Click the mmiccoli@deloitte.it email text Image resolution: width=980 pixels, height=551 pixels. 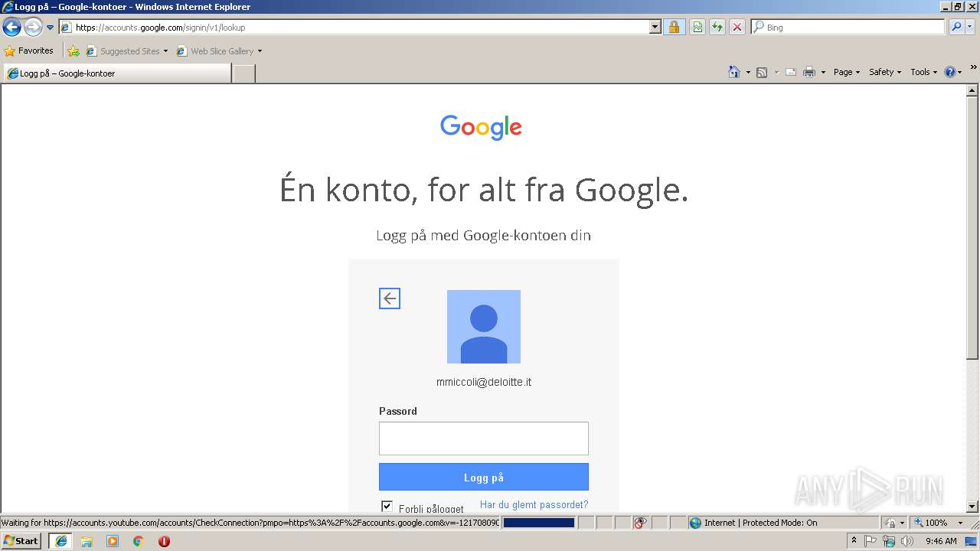coord(484,382)
